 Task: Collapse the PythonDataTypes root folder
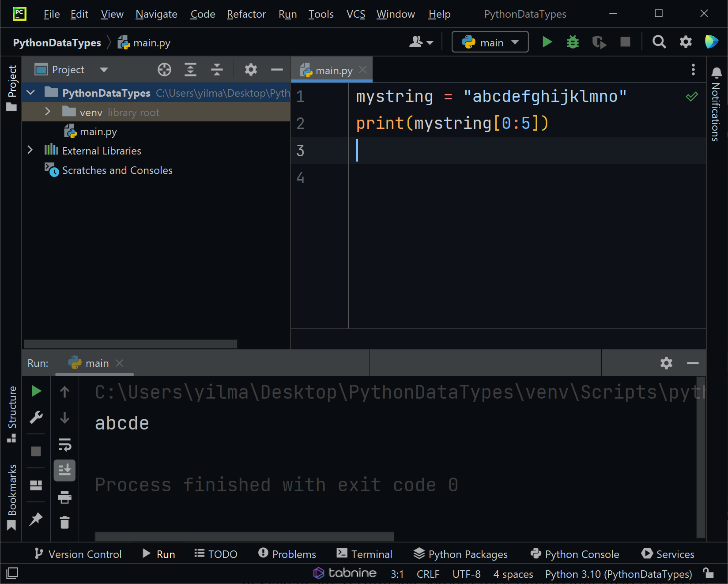pos(30,93)
